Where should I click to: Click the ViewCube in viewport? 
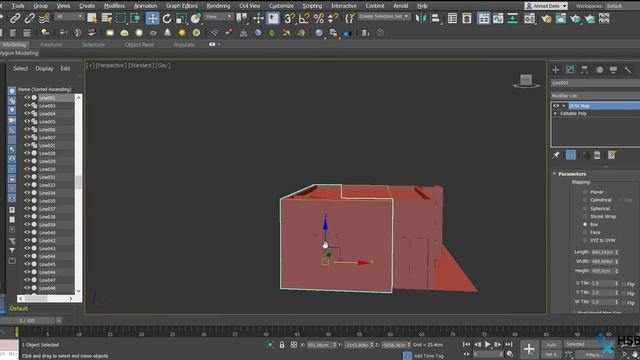[526, 80]
